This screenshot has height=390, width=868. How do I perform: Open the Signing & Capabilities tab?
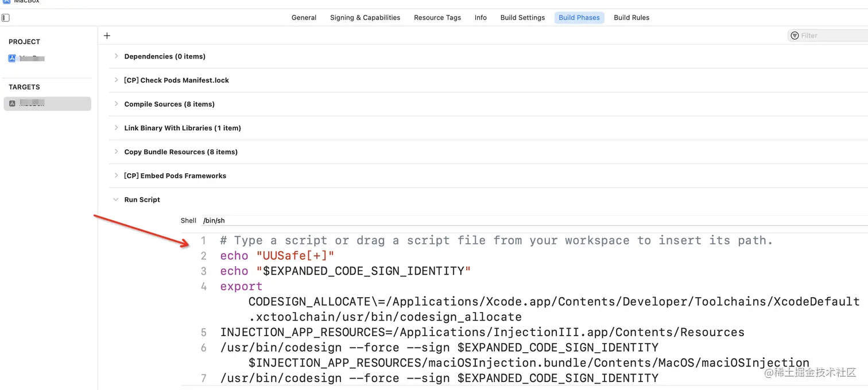[365, 18]
